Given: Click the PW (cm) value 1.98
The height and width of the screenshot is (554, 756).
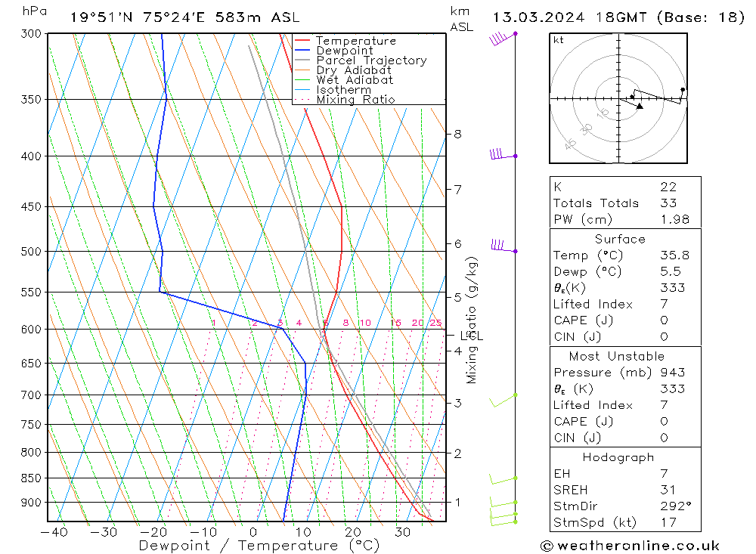Looking at the screenshot, I should point(674,219).
